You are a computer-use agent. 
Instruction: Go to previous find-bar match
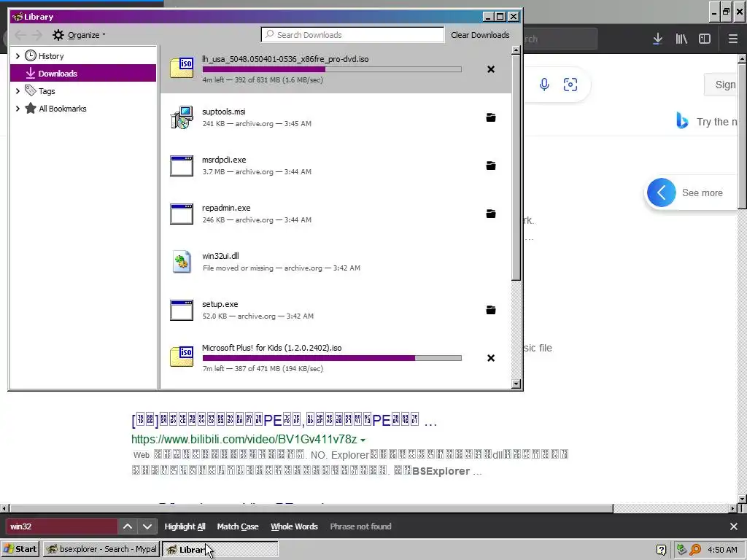128,526
